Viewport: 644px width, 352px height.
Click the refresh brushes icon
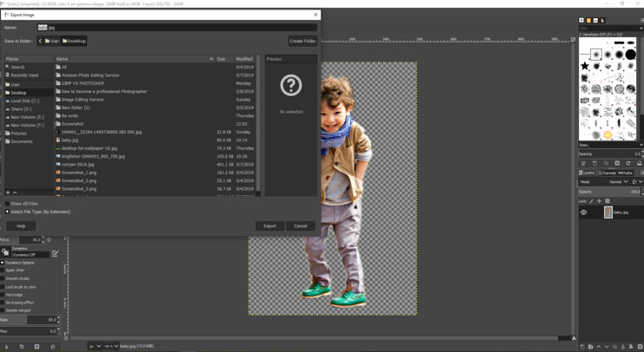[628, 163]
